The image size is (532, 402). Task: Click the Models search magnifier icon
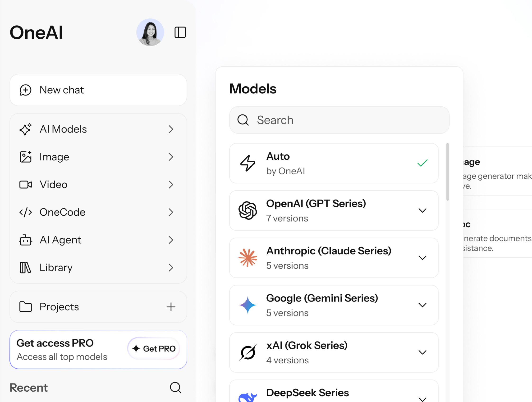(243, 120)
